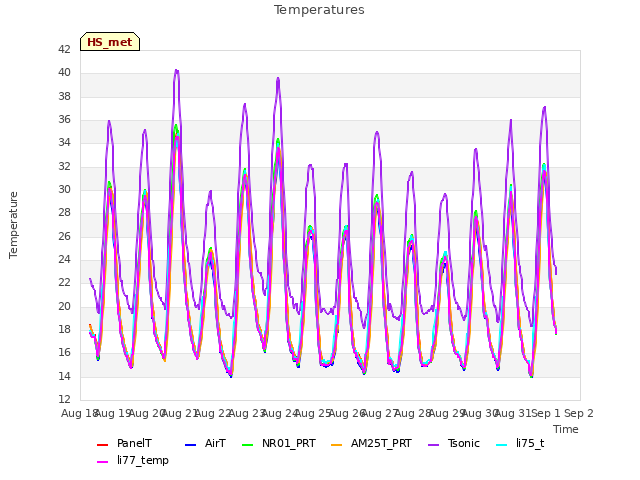Click the li75_t cyan legend swatch
This screenshot has width=640, height=480.
point(502,444)
